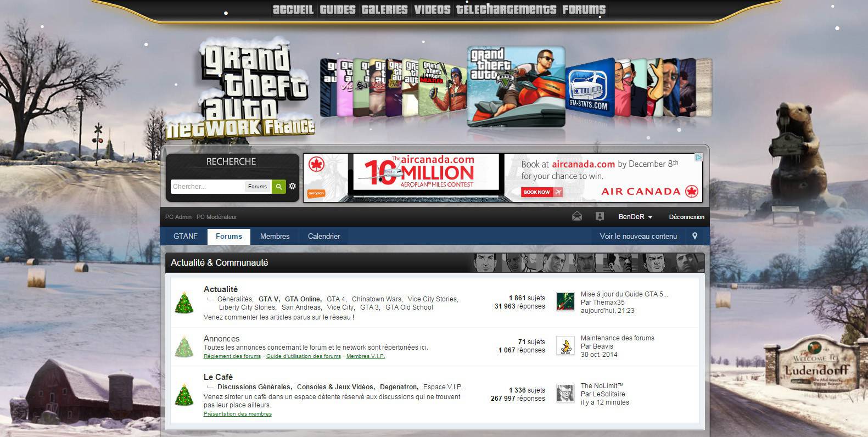Open the Forums search scope selector
Image resolution: width=868 pixels, height=437 pixels.
[257, 187]
